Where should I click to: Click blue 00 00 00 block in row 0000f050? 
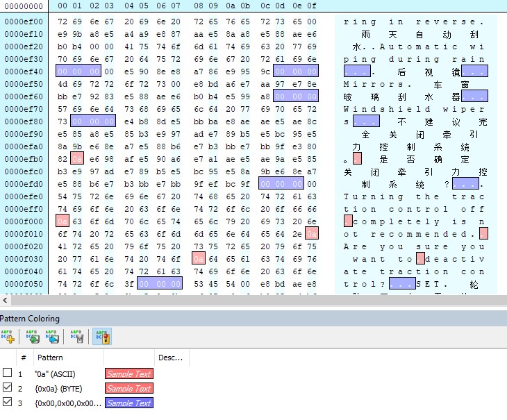(x=160, y=283)
